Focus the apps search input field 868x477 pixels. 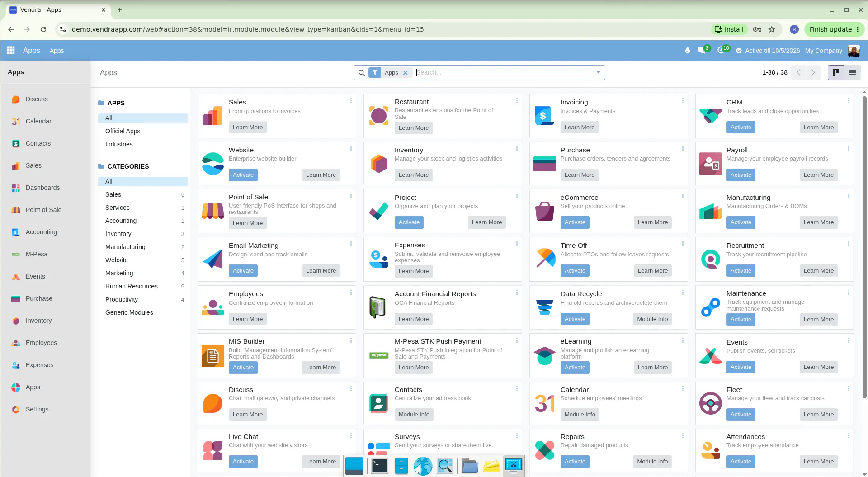coord(503,72)
